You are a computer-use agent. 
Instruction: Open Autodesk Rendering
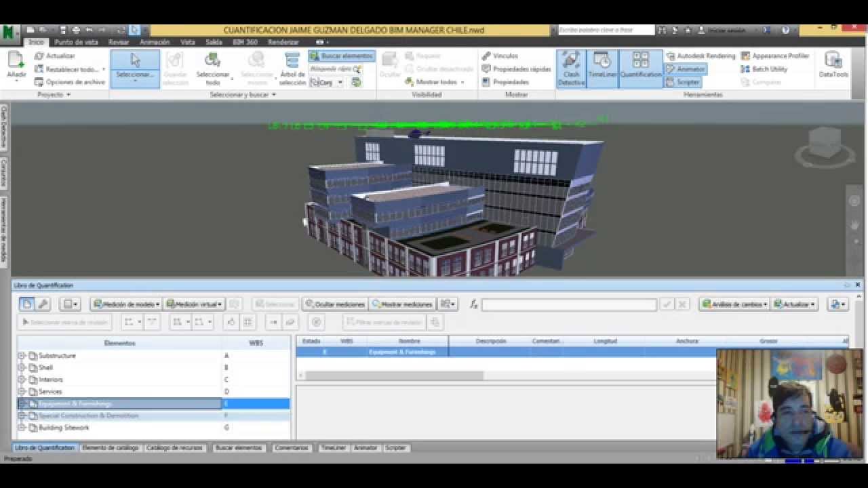tap(701, 56)
